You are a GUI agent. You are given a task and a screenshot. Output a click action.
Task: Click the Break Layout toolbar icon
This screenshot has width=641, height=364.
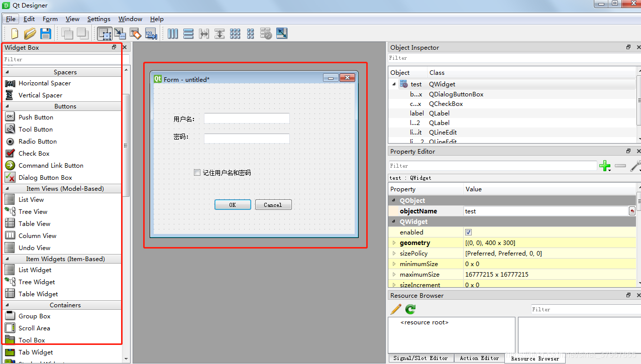coord(266,34)
